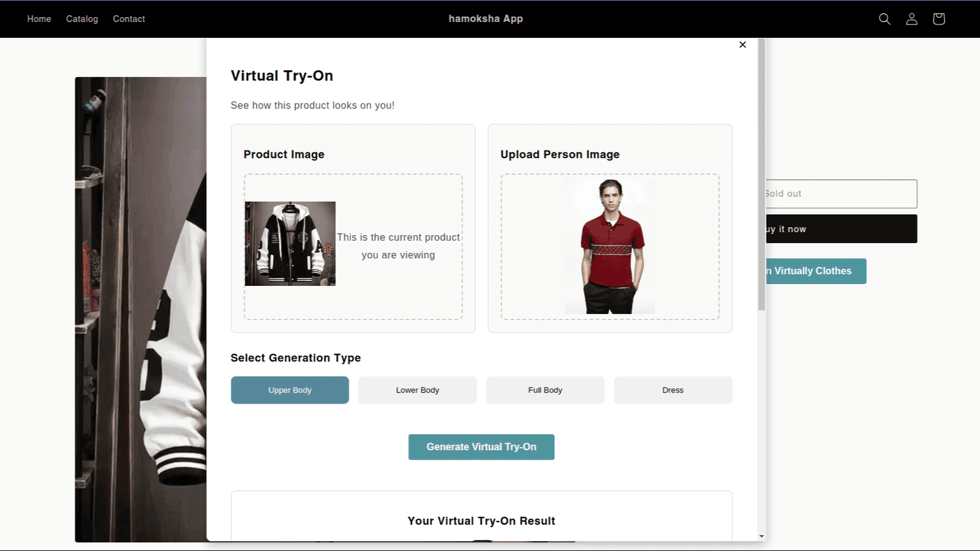Close the Virtual Try-On dialog

tap(742, 45)
